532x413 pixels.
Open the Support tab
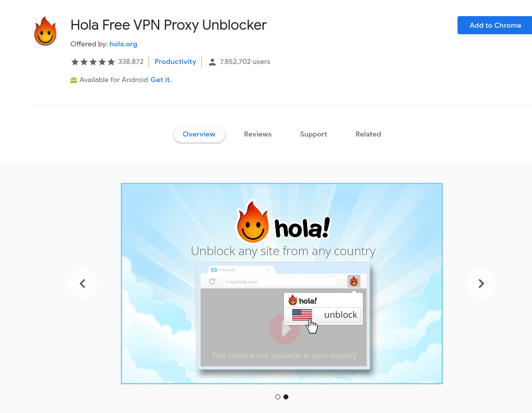314,134
